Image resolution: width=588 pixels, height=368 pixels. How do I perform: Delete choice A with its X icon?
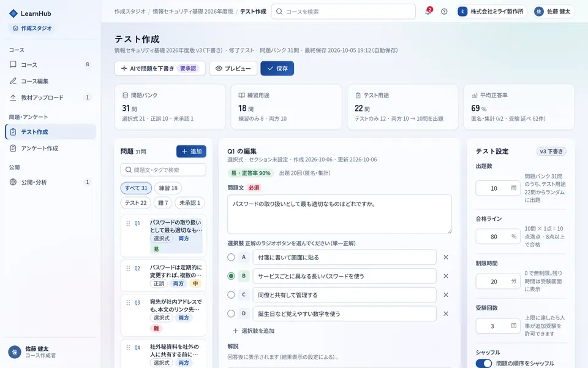(x=446, y=257)
